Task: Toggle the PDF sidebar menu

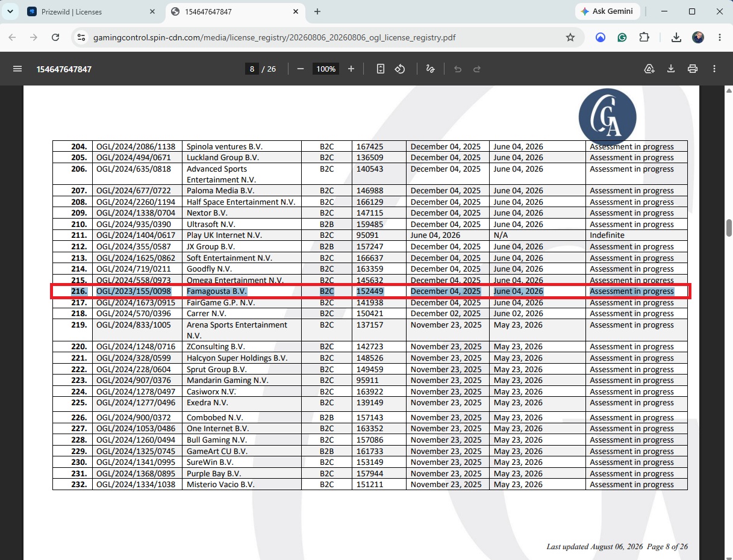Action: coord(17,69)
